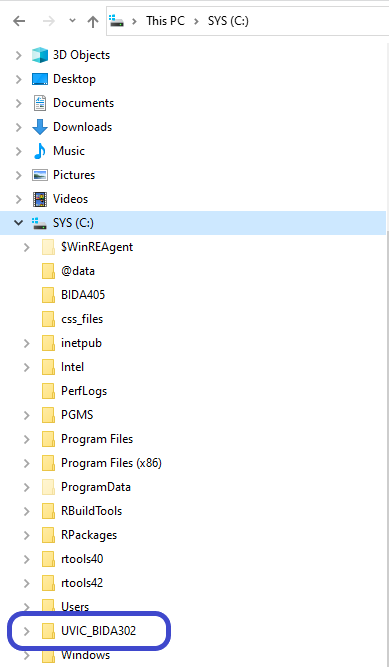Select the Pictures icon
Image resolution: width=389 pixels, height=667 pixels.
click(x=40, y=175)
